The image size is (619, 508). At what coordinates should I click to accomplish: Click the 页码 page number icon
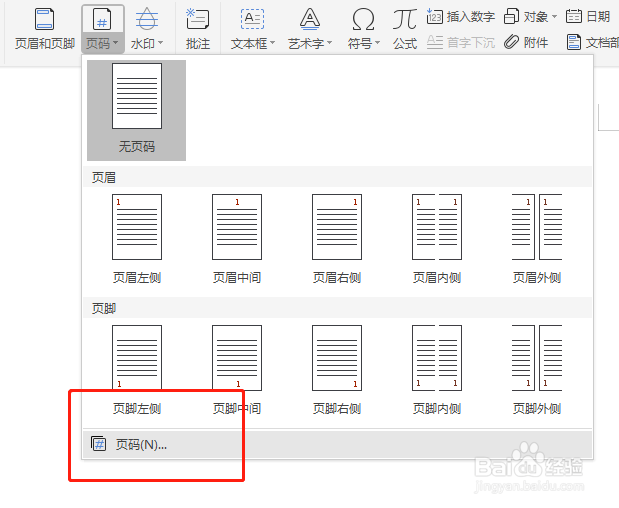[102, 20]
